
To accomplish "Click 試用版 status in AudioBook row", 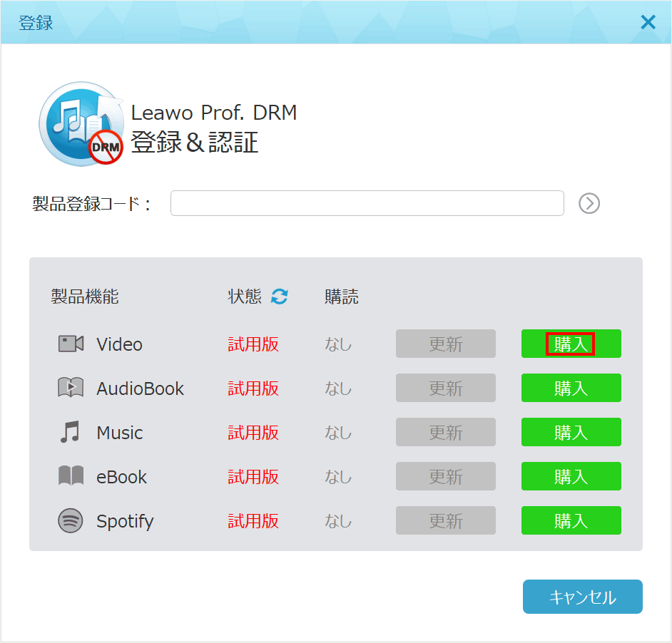I will point(253,389).
